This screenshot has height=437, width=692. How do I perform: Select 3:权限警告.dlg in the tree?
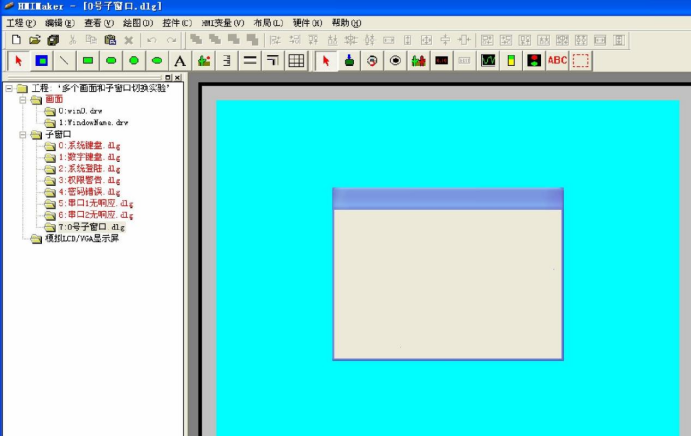point(89,180)
